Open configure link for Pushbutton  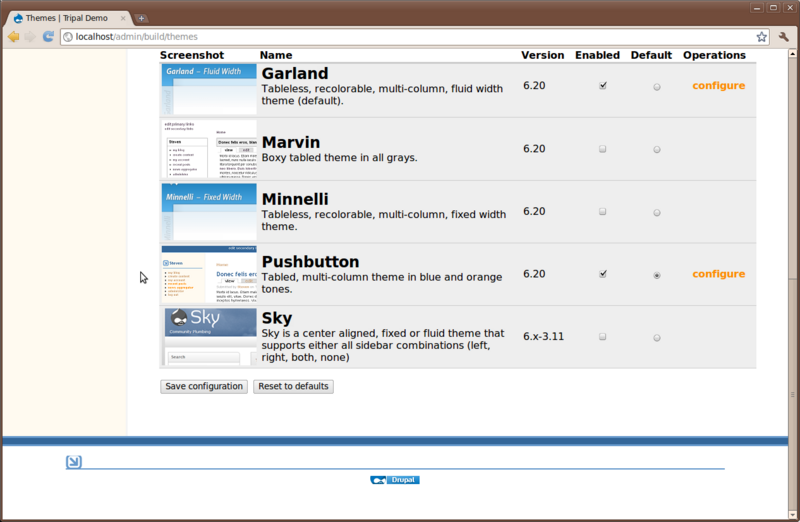pyautogui.click(x=718, y=274)
